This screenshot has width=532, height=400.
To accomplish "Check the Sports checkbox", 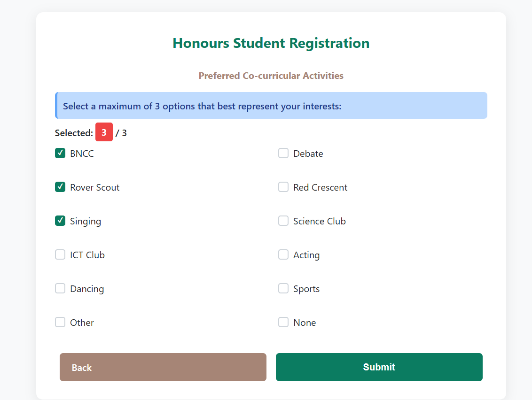I will coord(283,288).
